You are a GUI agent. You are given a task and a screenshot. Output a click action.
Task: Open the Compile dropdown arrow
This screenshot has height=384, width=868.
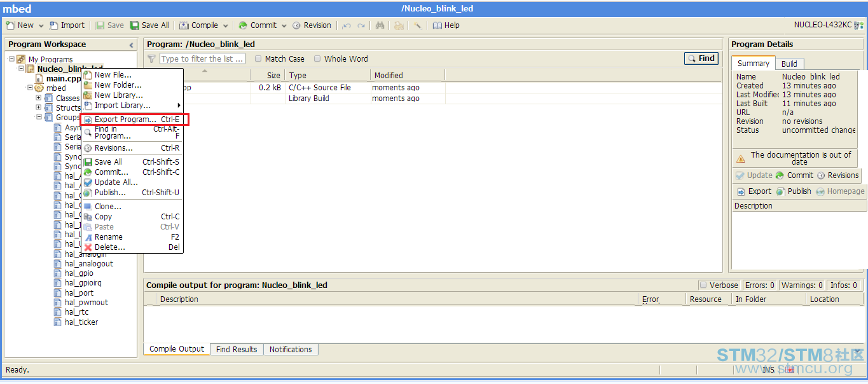(225, 26)
